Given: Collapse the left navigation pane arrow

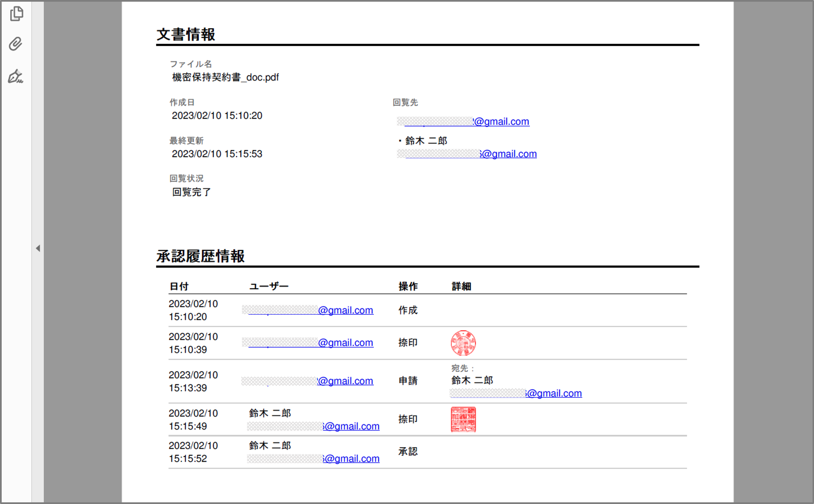Looking at the screenshot, I should click(38, 248).
